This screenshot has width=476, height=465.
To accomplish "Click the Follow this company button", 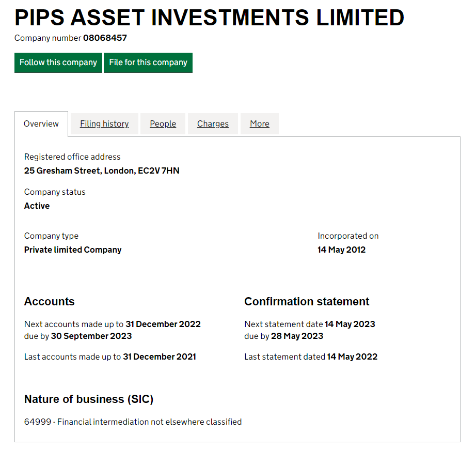I will (x=58, y=63).
